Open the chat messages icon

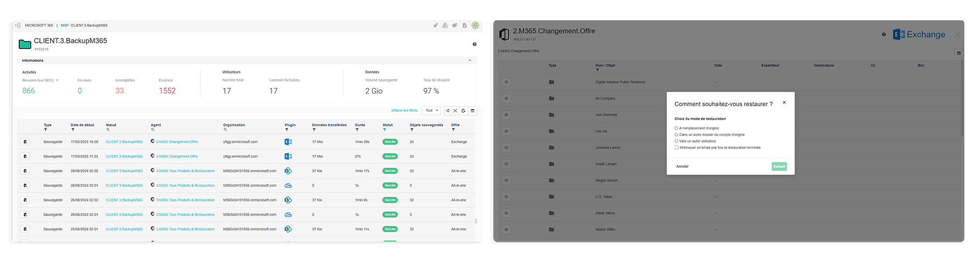pyautogui.click(x=455, y=25)
